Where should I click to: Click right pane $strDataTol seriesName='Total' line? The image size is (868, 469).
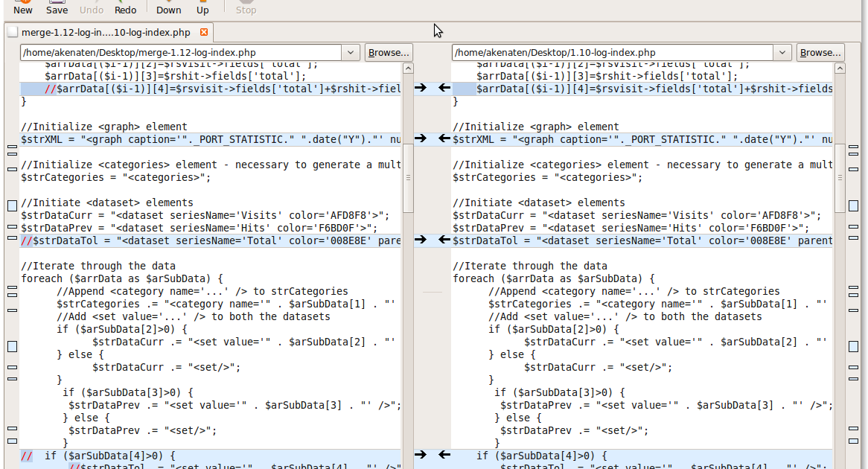coord(642,241)
